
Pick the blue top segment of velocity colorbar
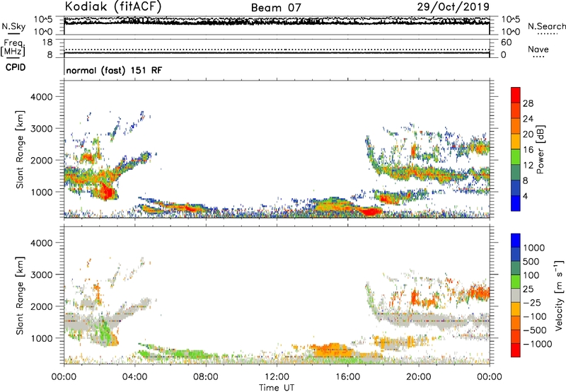516,241
